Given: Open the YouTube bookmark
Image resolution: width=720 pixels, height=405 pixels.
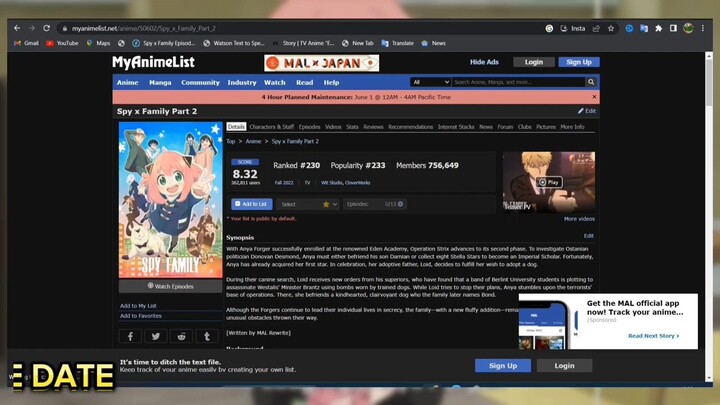Looking at the screenshot, I should (62, 43).
